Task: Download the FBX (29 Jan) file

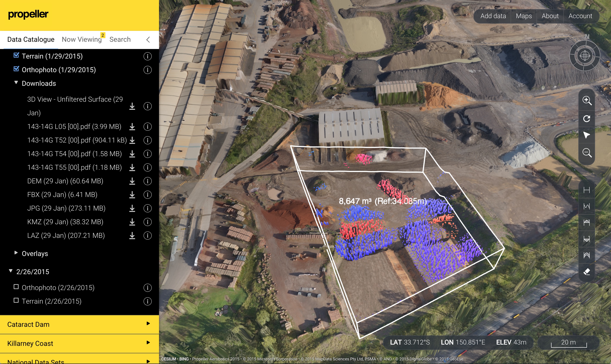Action: [x=132, y=195]
